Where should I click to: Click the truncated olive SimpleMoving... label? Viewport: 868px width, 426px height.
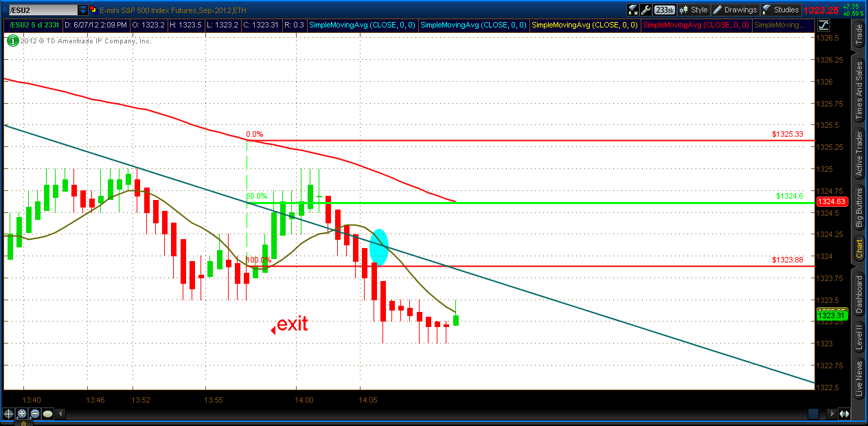(x=780, y=25)
